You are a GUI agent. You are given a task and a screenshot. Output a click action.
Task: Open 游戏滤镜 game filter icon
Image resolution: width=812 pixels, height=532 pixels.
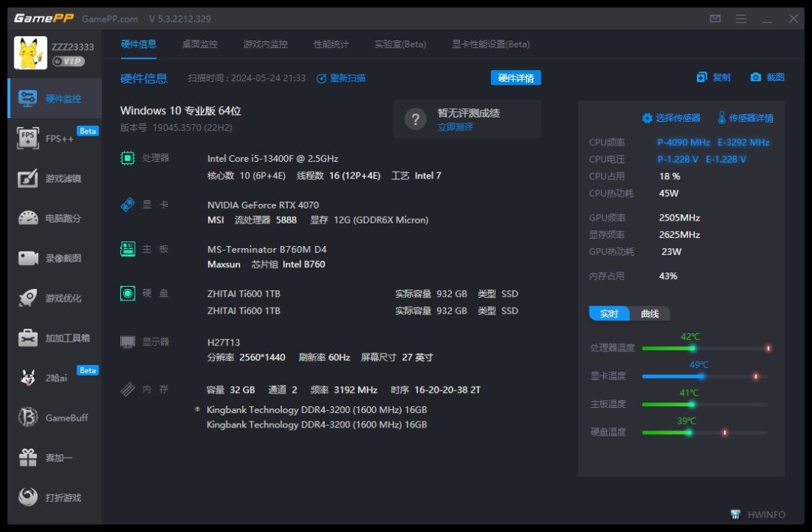point(28,178)
